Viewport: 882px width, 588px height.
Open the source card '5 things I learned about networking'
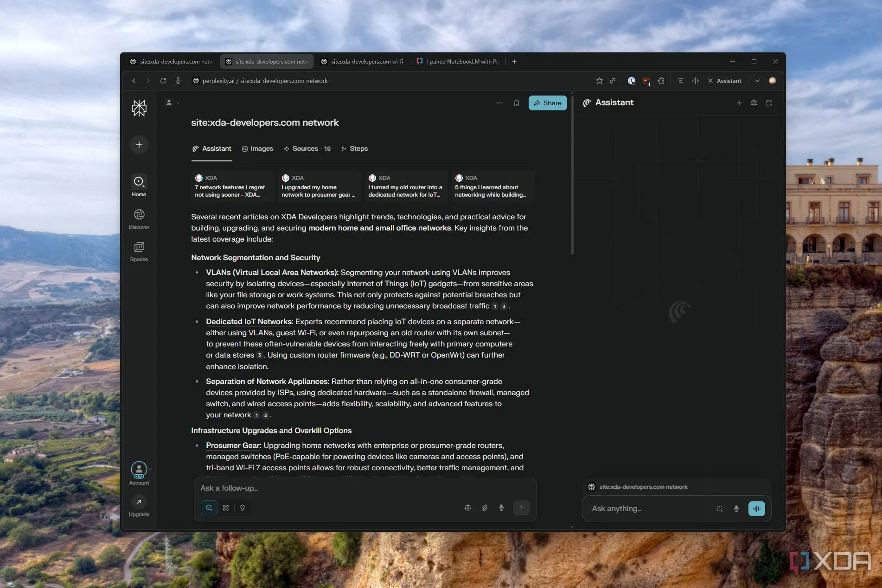click(493, 186)
